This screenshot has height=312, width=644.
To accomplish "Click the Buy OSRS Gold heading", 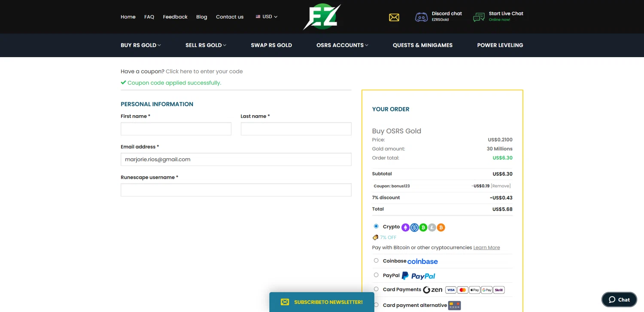I will tap(397, 131).
